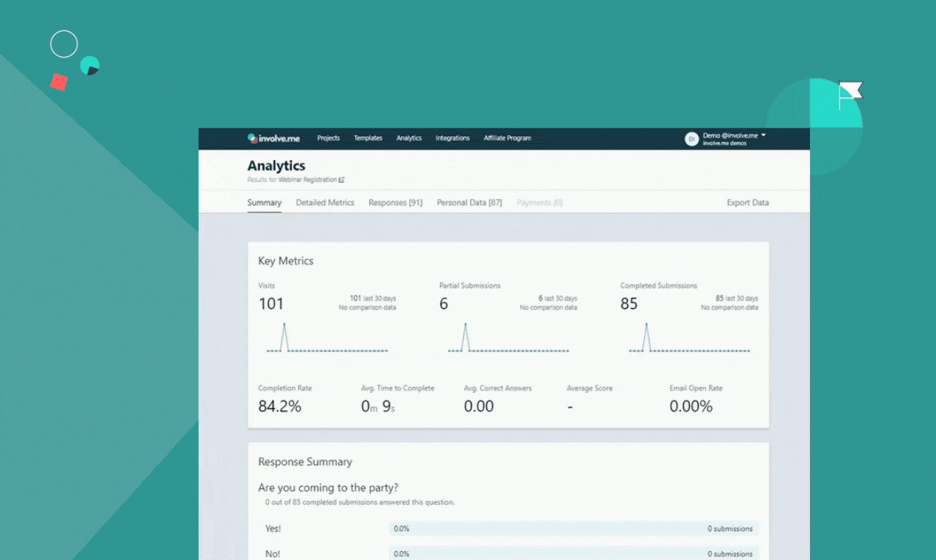Click the Visits value 101

point(270,304)
